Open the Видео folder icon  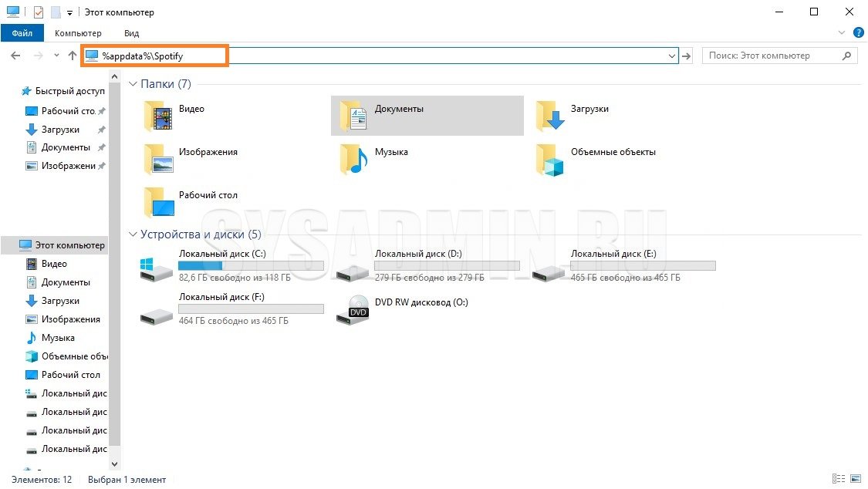click(x=160, y=116)
